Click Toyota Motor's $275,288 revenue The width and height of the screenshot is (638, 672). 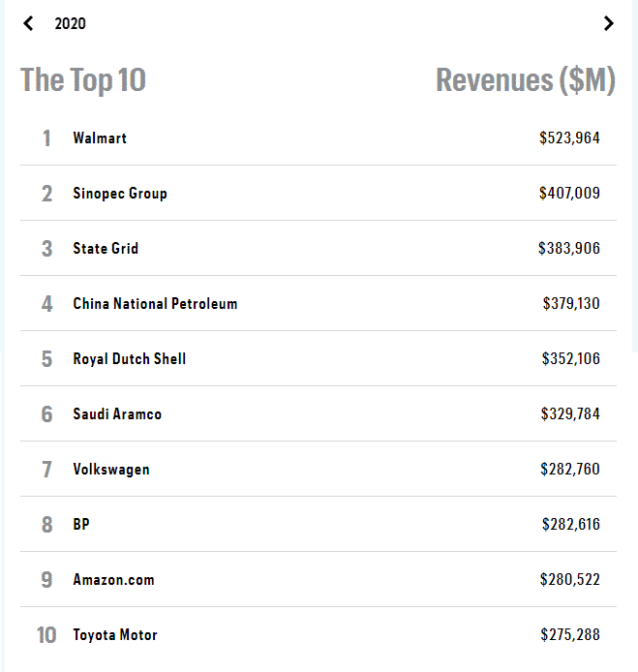570,635
